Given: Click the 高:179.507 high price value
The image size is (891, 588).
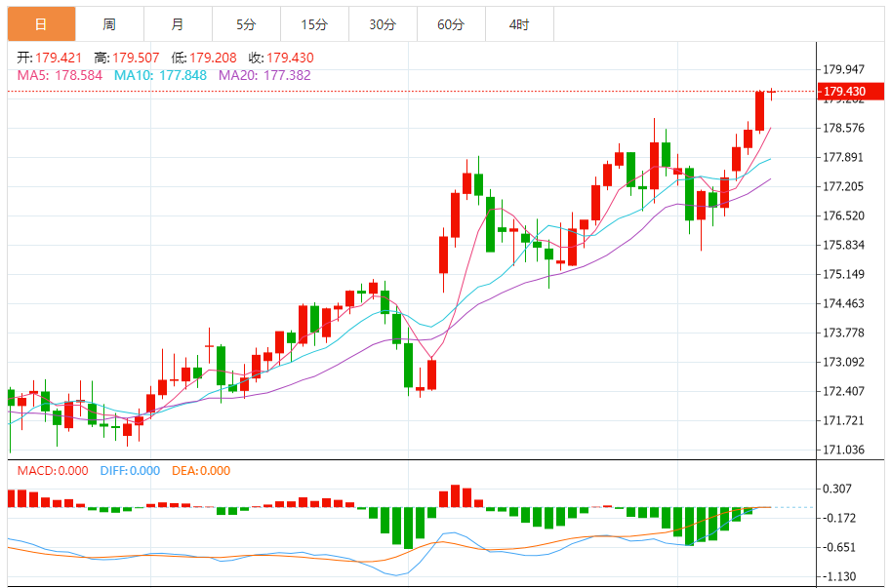Looking at the screenshot, I should 127,58.
